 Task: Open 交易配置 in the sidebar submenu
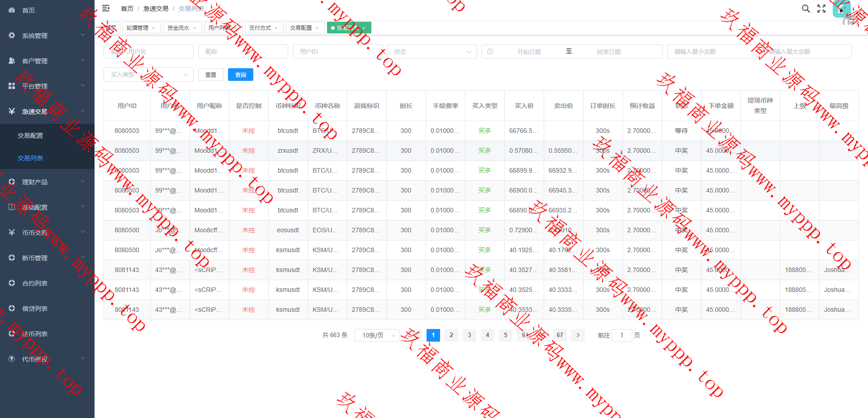[x=30, y=136]
